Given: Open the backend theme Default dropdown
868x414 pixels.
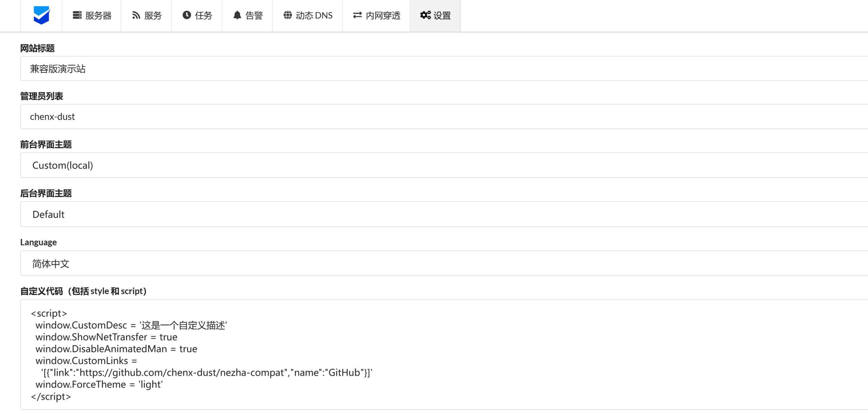Looking at the screenshot, I should (444, 214).
